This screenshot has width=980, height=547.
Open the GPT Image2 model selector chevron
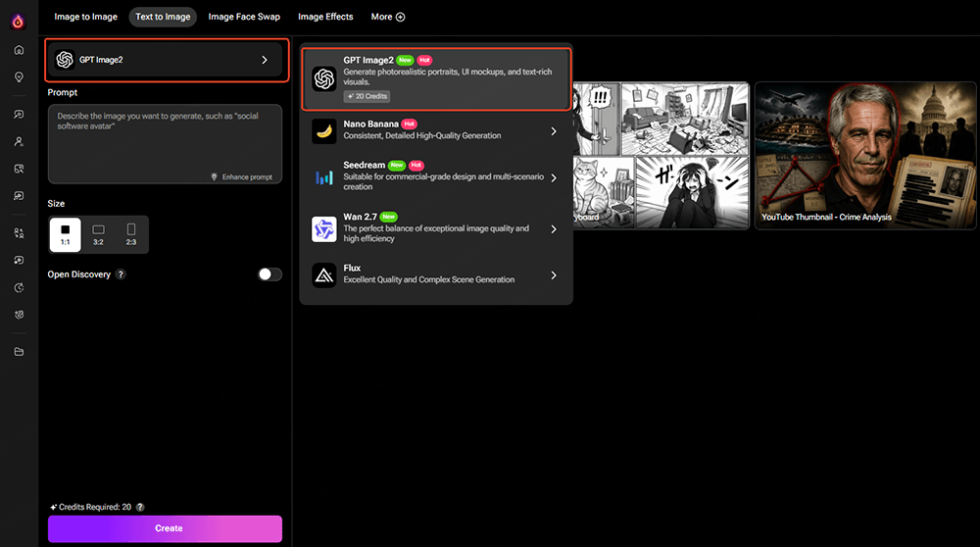(x=265, y=60)
